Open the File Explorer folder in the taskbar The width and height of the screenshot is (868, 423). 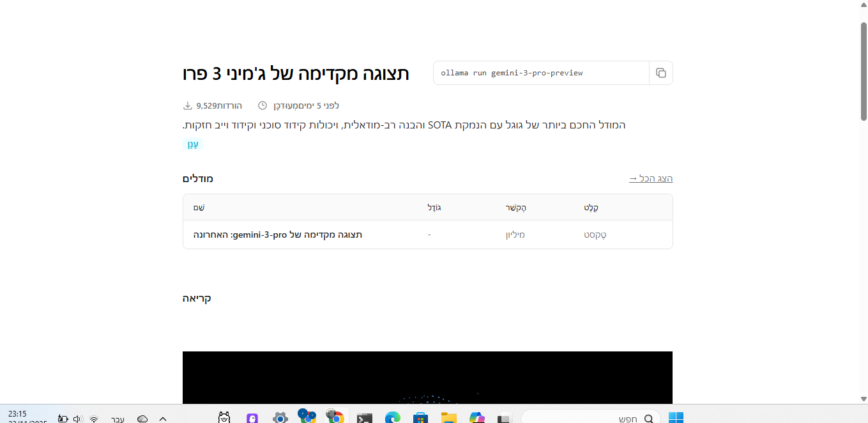click(x=449, y=418)
